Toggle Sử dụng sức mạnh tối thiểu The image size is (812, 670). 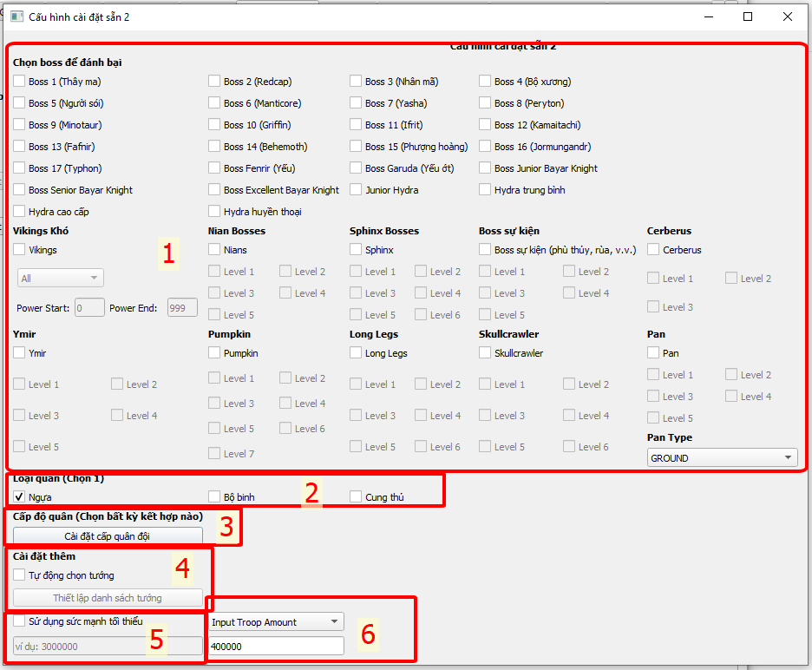pos(19,621)
